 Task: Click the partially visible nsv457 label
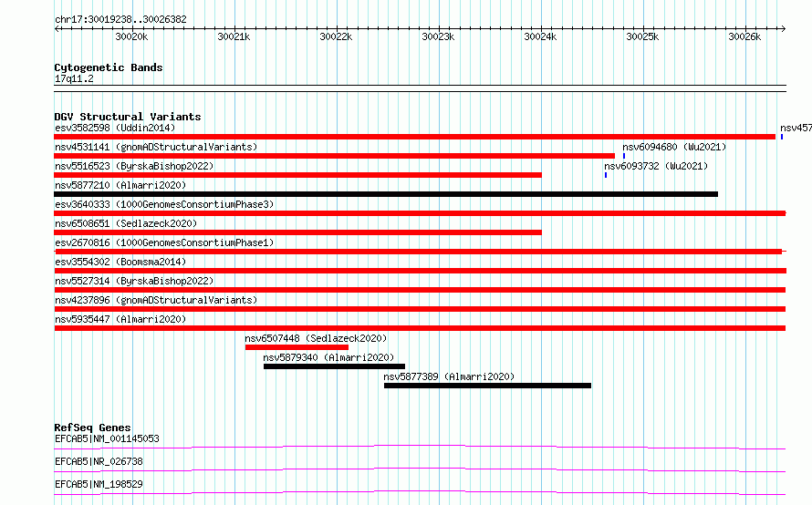point(796,128)
